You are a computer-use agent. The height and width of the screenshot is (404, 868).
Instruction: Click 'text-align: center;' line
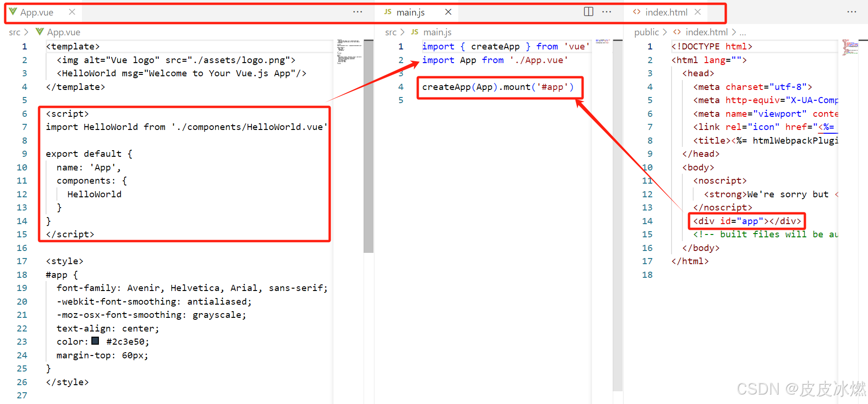108,328
